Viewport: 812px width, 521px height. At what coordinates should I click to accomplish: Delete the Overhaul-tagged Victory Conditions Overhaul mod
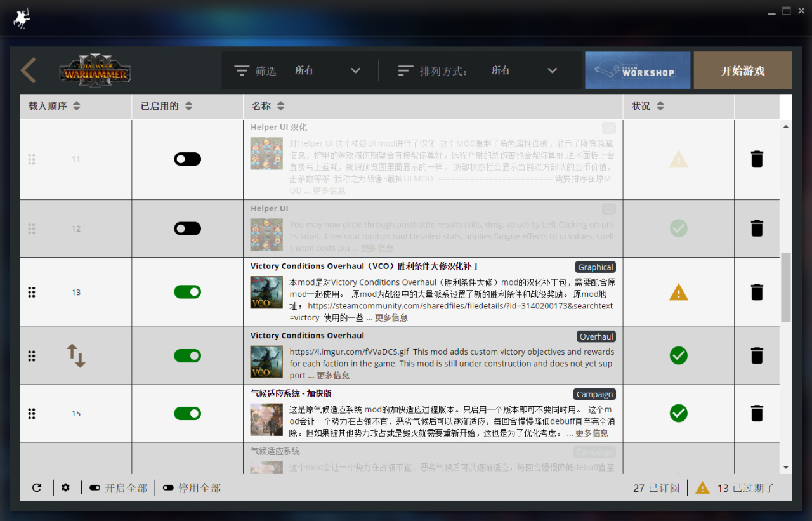[757, 355]
